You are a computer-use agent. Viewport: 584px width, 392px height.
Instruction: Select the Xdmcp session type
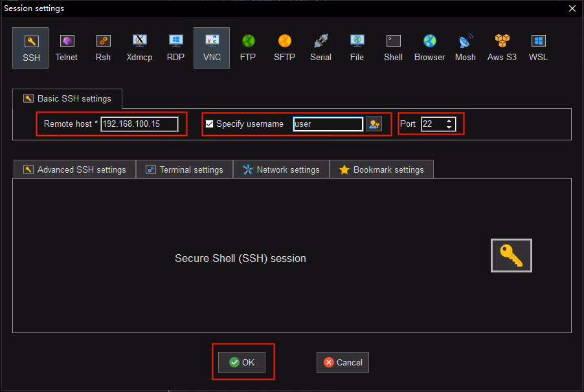pos(139,48)
